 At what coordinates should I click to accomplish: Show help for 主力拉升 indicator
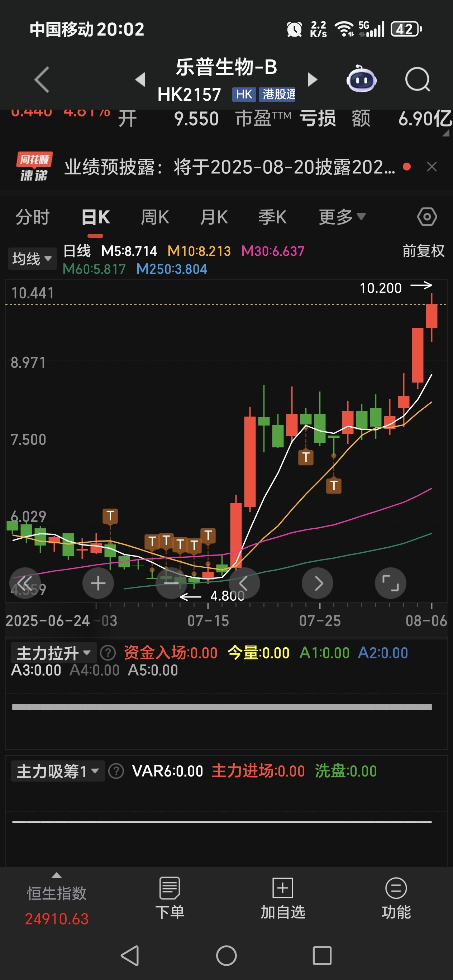coord(108,653)
